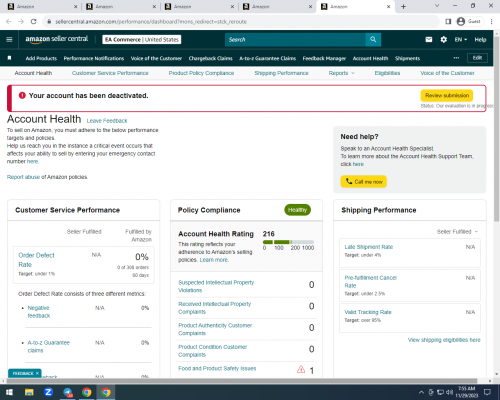Open the Feedback Manager bookmark
The image size is (500, 400).
(x=324, y=58)
